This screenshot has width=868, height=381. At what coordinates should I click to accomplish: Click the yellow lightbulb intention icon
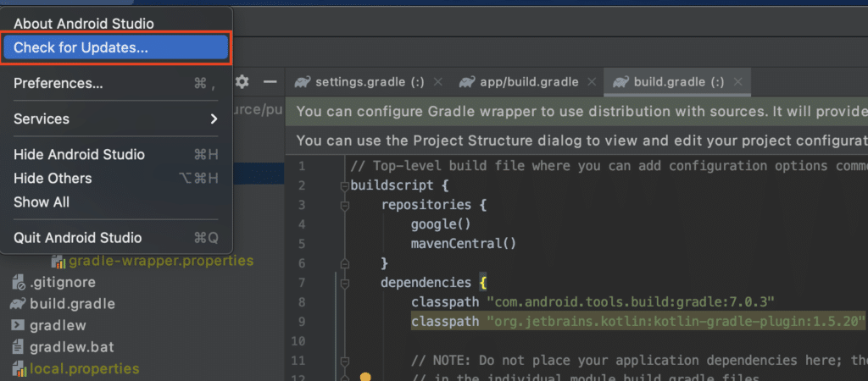pos(364,377)
